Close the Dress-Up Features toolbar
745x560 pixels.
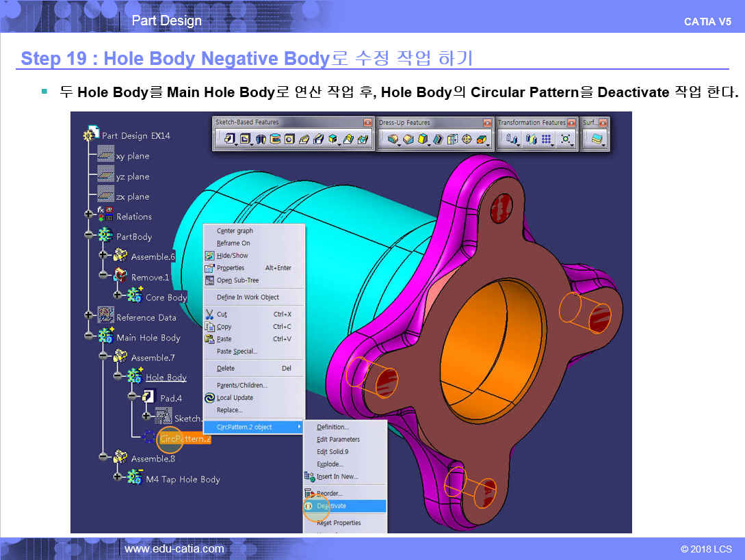[x=487, y=123]
